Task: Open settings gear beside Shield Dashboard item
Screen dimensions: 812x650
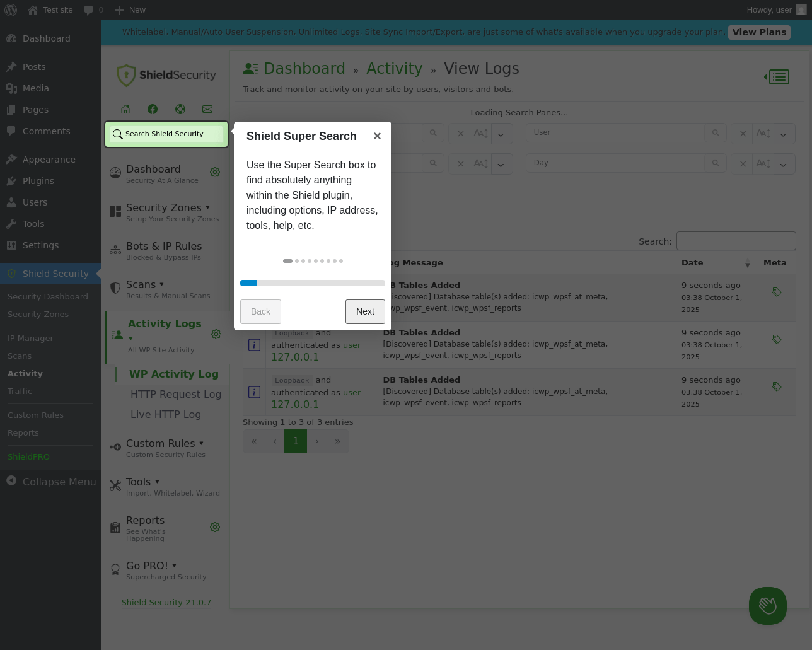Action: point(215,172)
